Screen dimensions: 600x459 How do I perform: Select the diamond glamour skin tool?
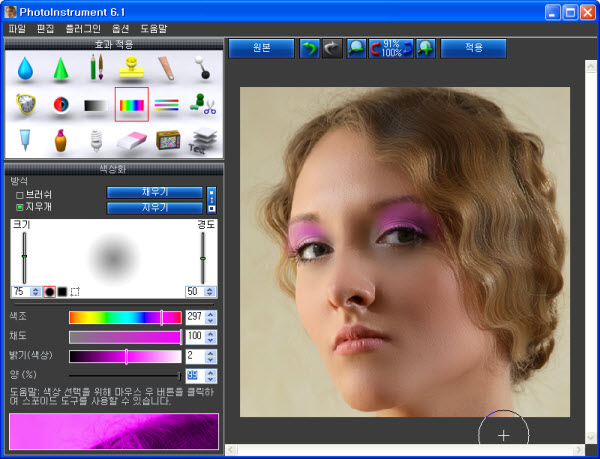(x=26, y=104)
